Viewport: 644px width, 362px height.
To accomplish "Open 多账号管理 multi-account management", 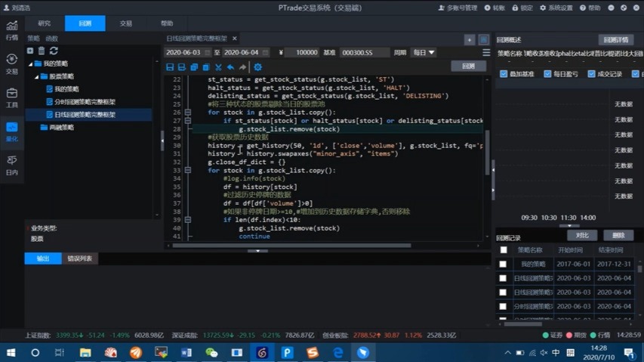I will tap(458, 8).
